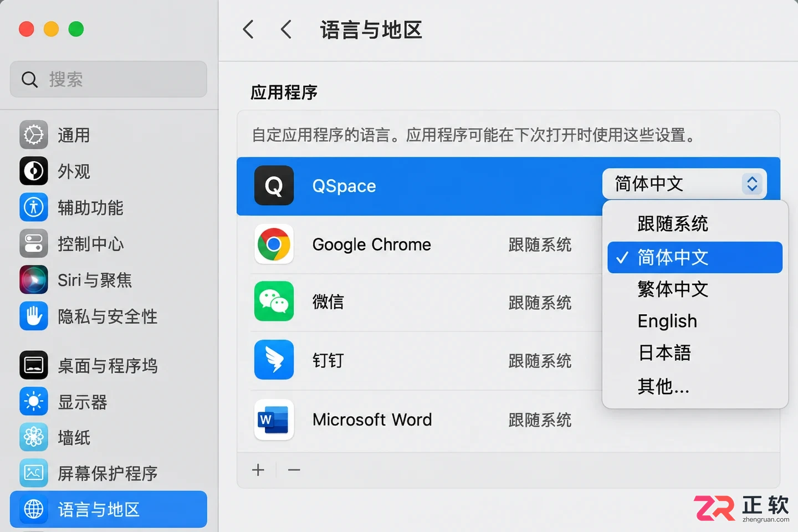Choose 繁体中文 in the language menu
The width and height of the screenshot is (798, 532).
pos(695,289)
